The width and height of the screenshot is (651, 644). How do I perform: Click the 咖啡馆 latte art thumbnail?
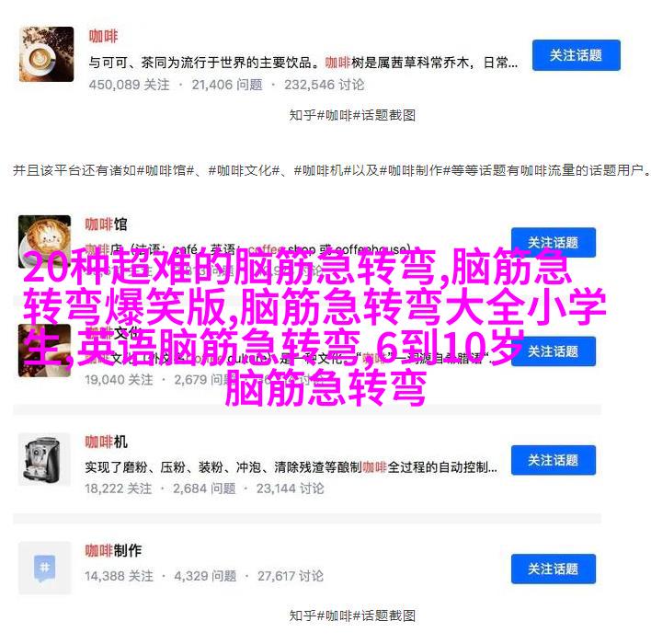tap(44, 241)
